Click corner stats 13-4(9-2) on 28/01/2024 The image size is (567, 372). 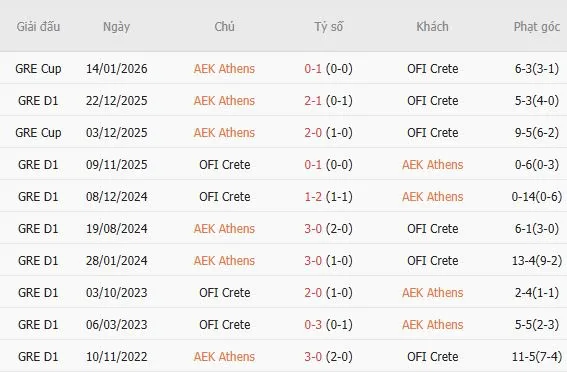click(x=537, y=260)
